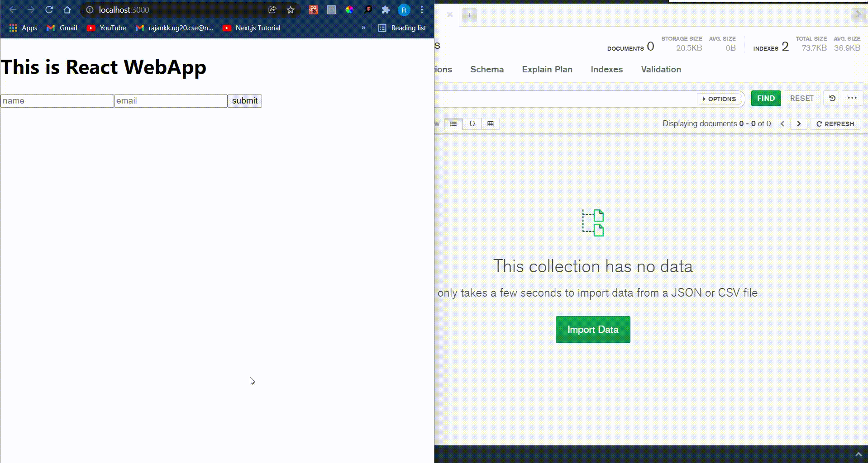The height and width of the screenshot is (463, 868).
Task: Click the color wheel extension icon
Action: [x=349, y=9]
